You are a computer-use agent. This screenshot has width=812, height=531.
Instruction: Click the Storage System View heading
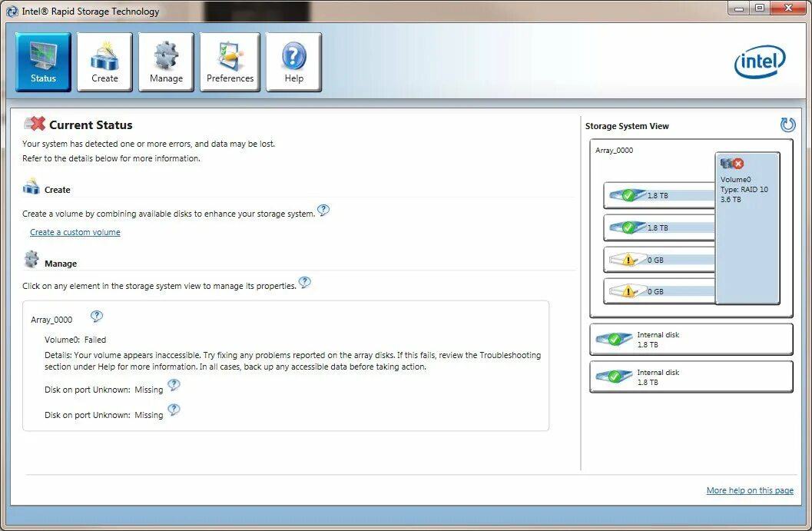(627, 126)
